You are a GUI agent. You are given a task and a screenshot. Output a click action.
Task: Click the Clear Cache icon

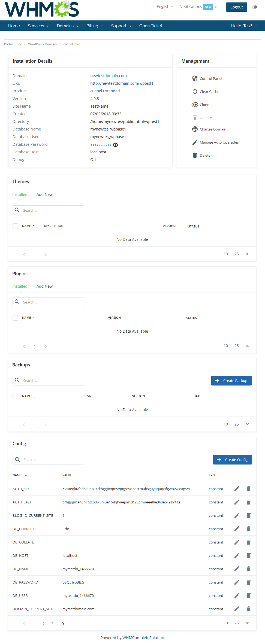point(195,92)
